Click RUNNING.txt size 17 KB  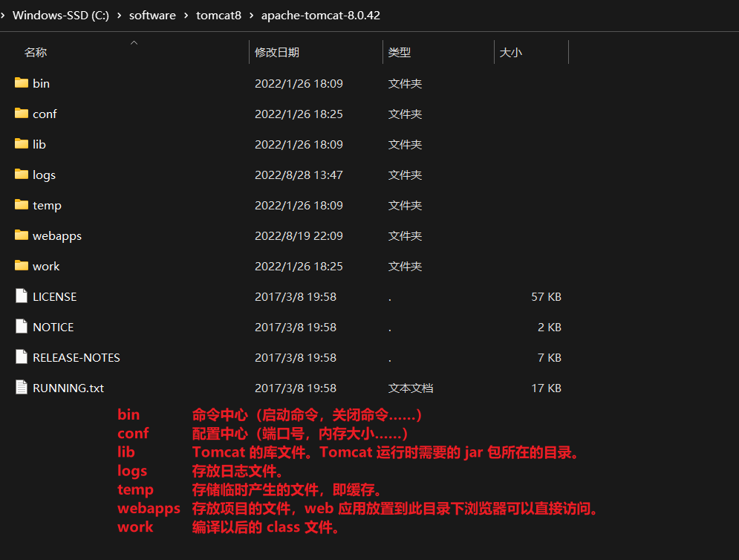(x=546, y=388)
